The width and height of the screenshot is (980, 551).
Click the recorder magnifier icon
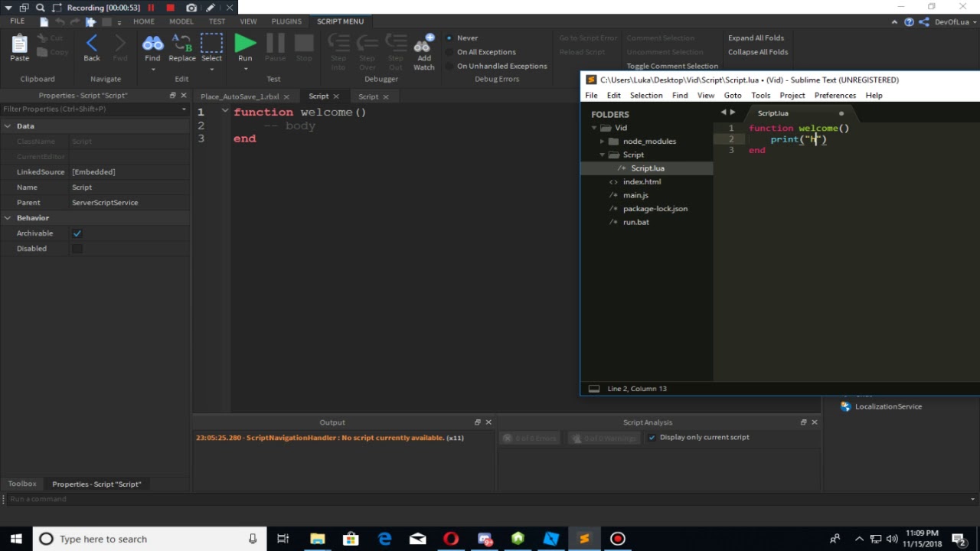pyautogui.click(x=41, y=8)
